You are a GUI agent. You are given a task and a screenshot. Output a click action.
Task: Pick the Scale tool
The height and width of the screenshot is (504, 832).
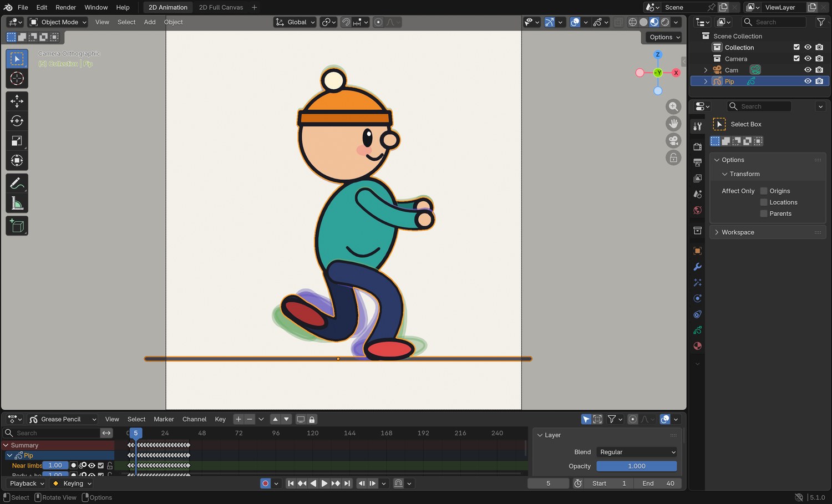17,141
